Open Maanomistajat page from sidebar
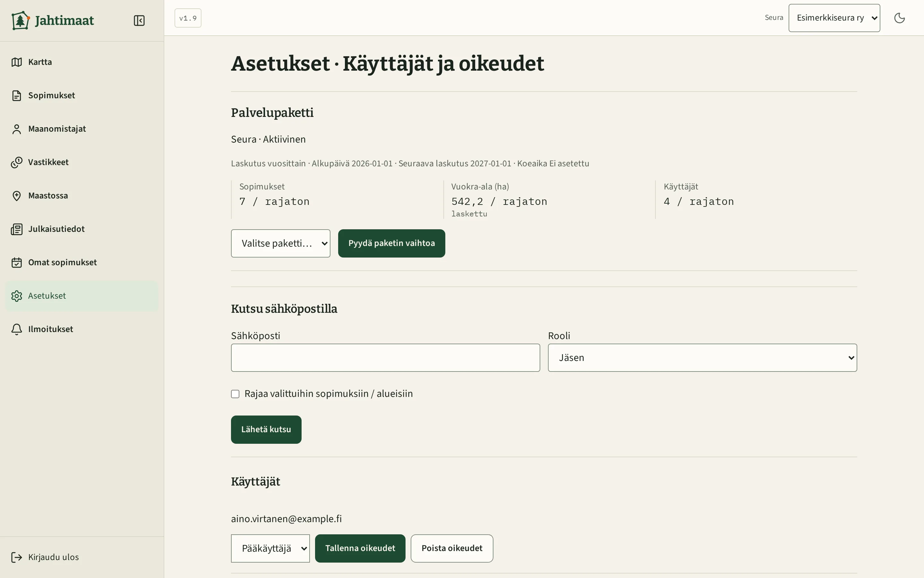This screenshot has height=578, width=924. 82,129
